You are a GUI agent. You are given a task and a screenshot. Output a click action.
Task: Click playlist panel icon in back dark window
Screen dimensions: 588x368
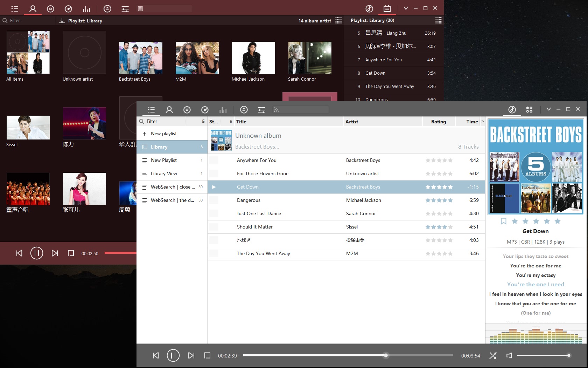click(x=387, y=9)
